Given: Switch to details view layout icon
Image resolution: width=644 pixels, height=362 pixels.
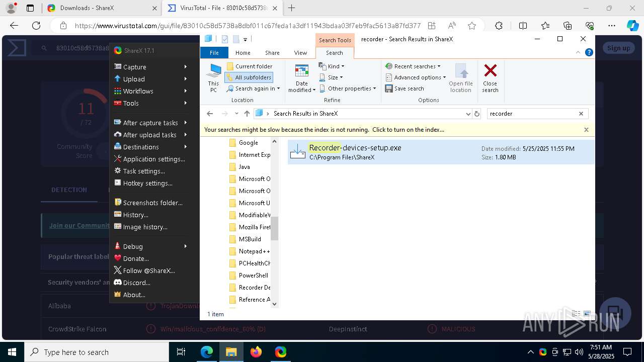Looking at the screenshot, I should point(576,314).
